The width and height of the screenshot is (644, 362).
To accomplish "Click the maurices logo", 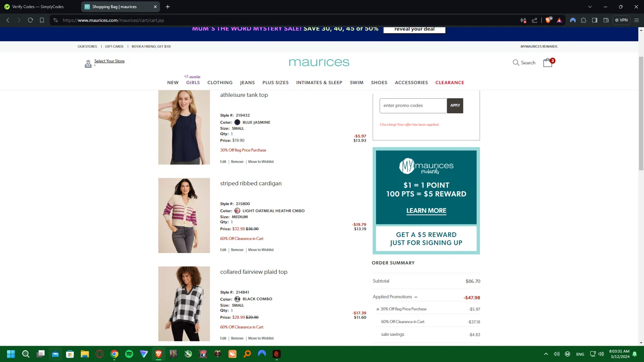I will tap(319, 62).
